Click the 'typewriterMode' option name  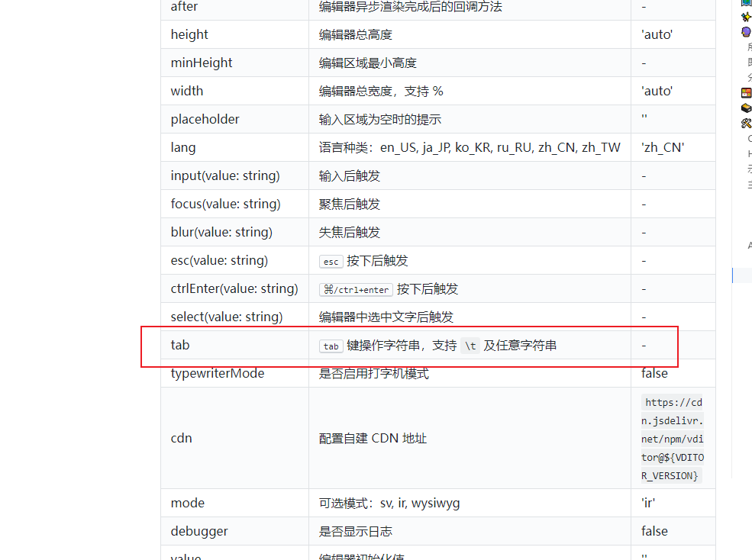[218, 374]
